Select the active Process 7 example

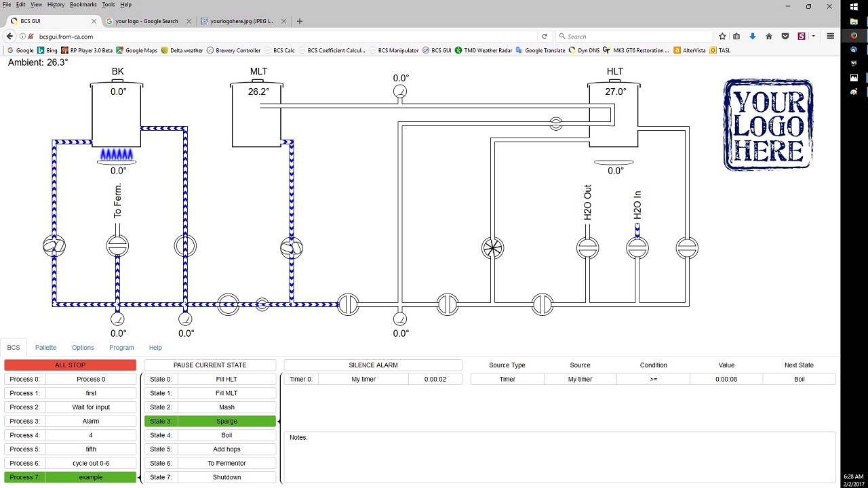(71, 477)
